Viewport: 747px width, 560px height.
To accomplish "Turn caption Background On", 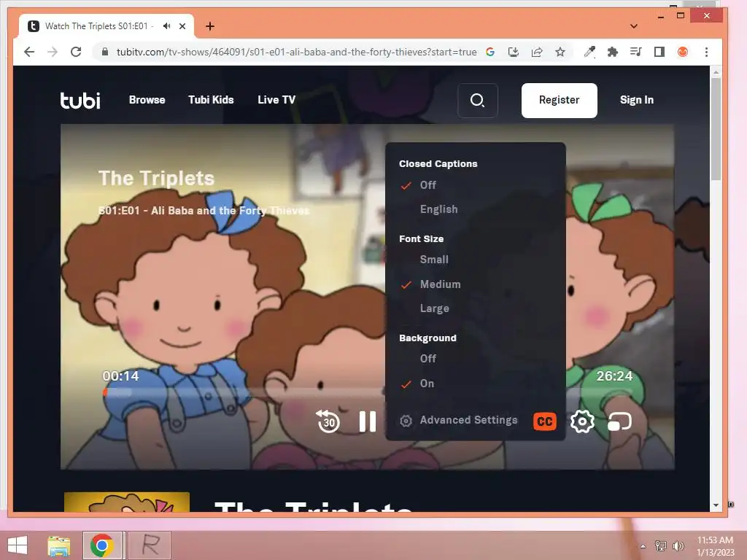I will pos(427,384).
